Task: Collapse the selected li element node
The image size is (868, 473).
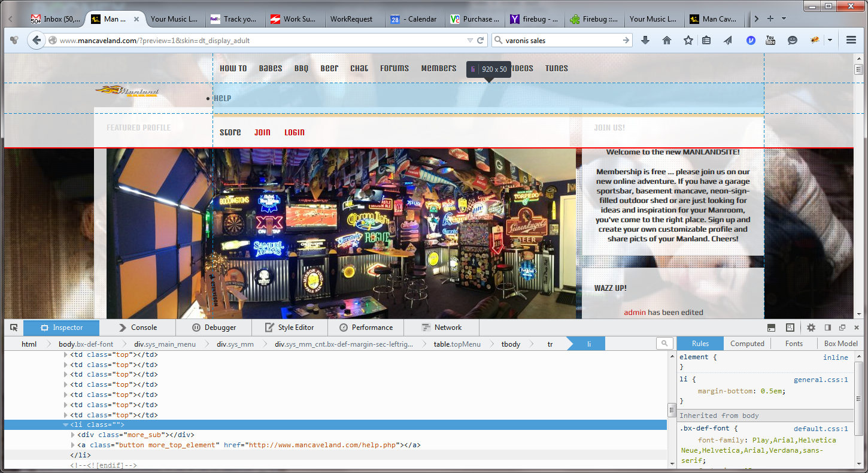Action: coord(66,425)
